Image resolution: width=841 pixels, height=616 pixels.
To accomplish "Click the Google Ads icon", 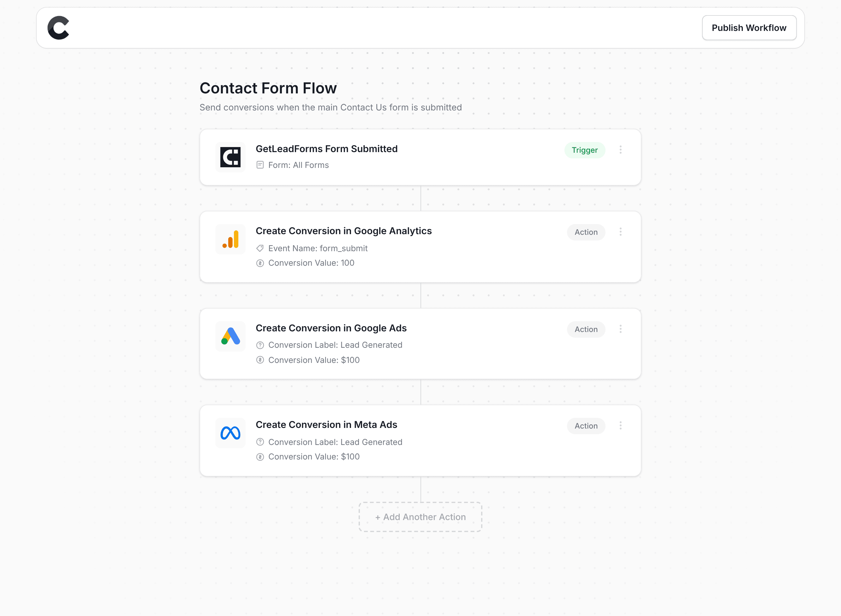I will [x=230, y=336].
